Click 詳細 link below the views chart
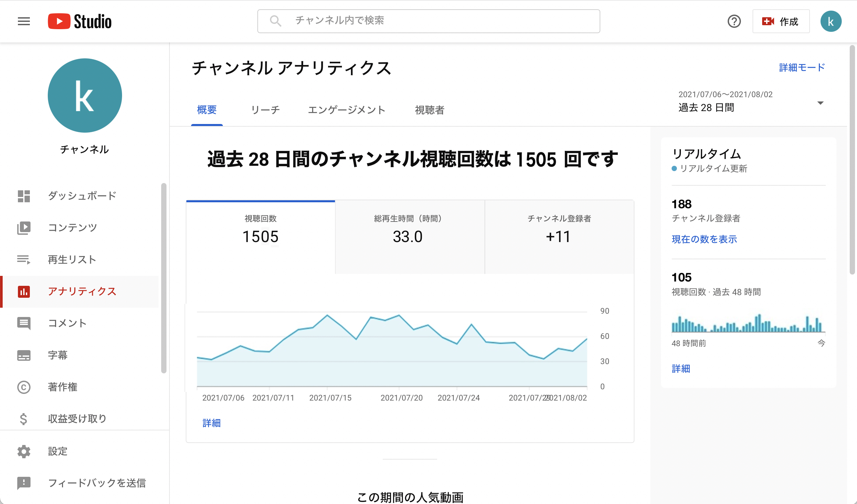This screenshot has height=504, width=857. click(212, 423)
